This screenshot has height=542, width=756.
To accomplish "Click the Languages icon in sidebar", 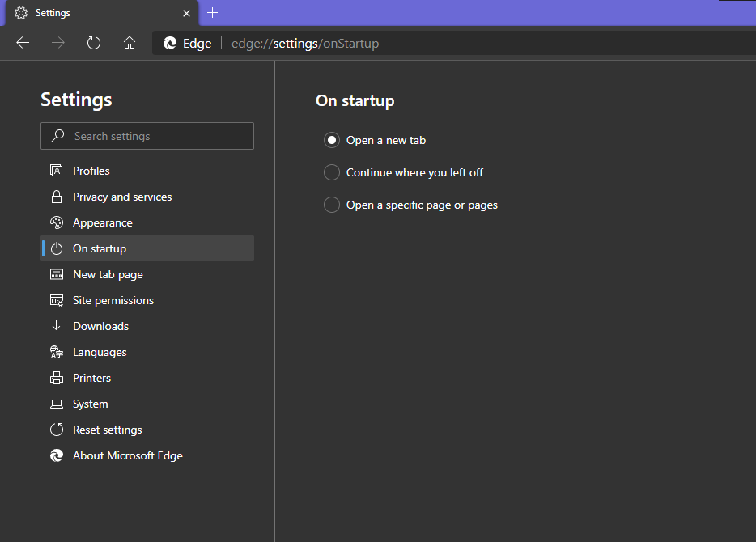I will tap(57, 352).
